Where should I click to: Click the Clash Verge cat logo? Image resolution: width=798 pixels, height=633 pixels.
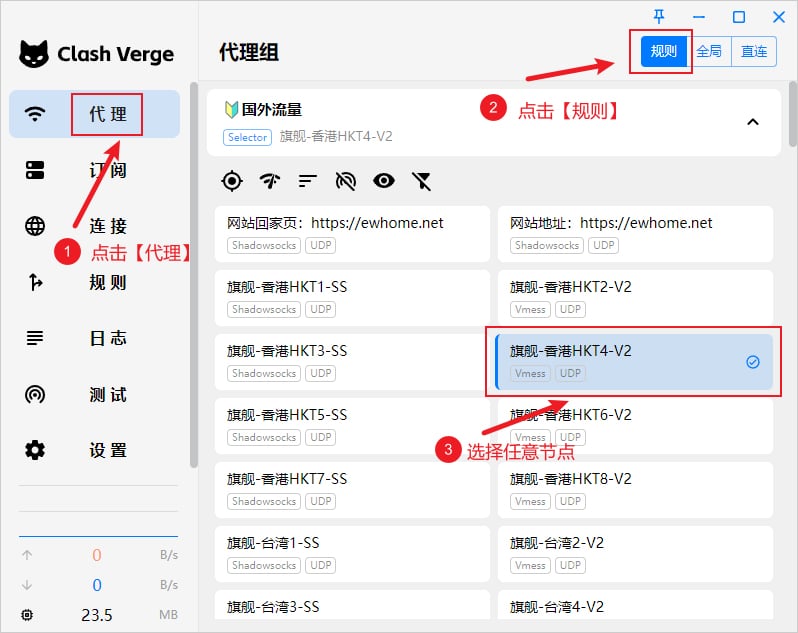pos(34,54)
